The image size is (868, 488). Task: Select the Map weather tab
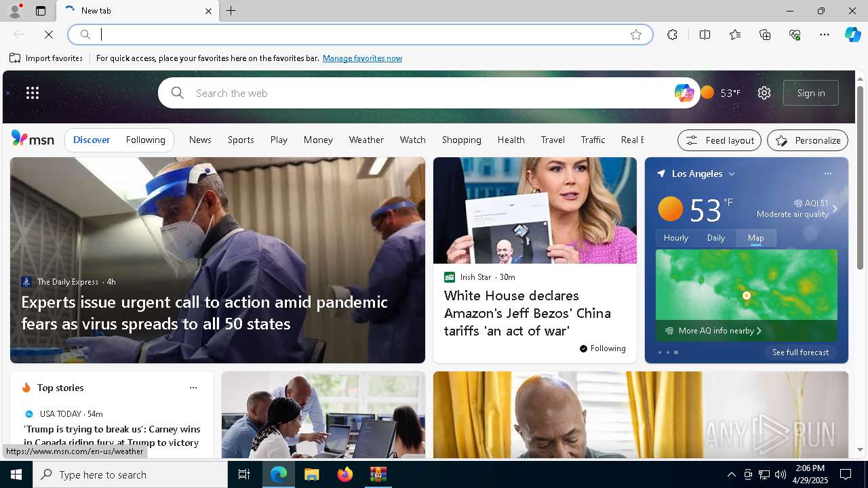click(x=756, y=238)
